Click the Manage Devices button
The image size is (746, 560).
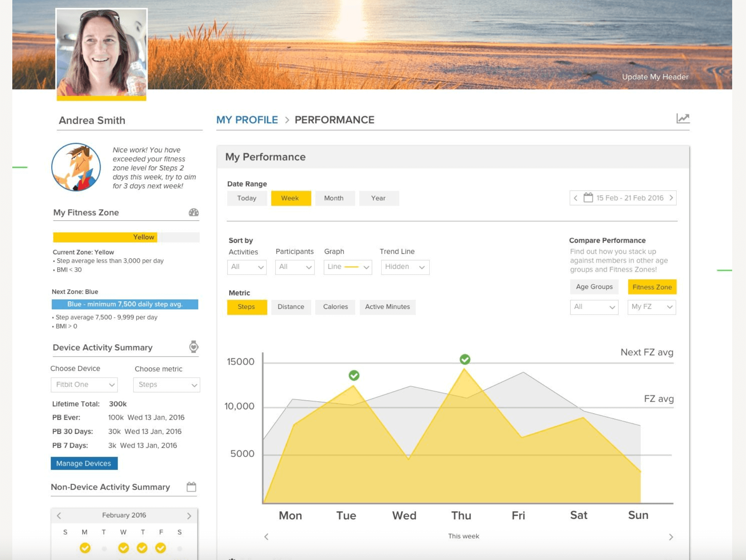[x=84, y=463]
